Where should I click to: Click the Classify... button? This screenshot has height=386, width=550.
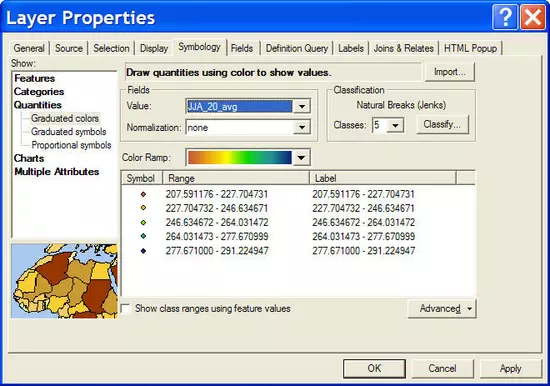[442, 124]
